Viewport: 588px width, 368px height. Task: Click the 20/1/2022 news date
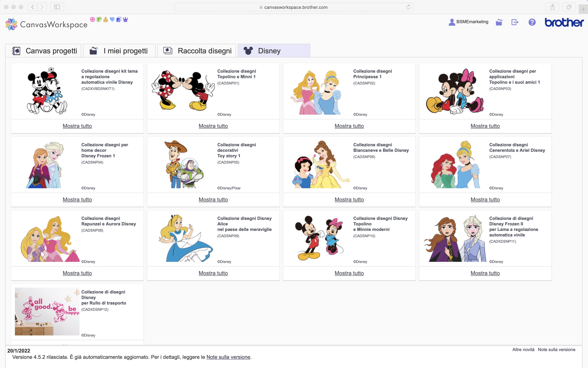19,351
